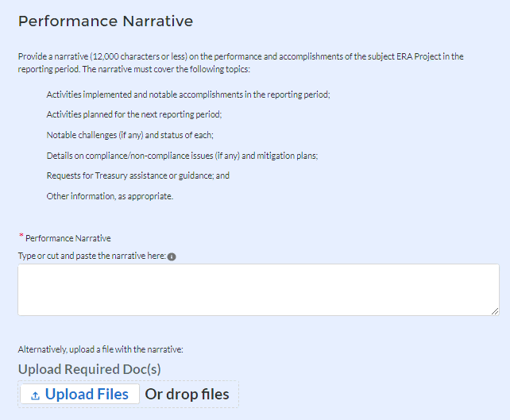Screen dimensions: 510x420
Task: Click the info icon beside the narrative prompt
Action: click(x=172, y=256)
